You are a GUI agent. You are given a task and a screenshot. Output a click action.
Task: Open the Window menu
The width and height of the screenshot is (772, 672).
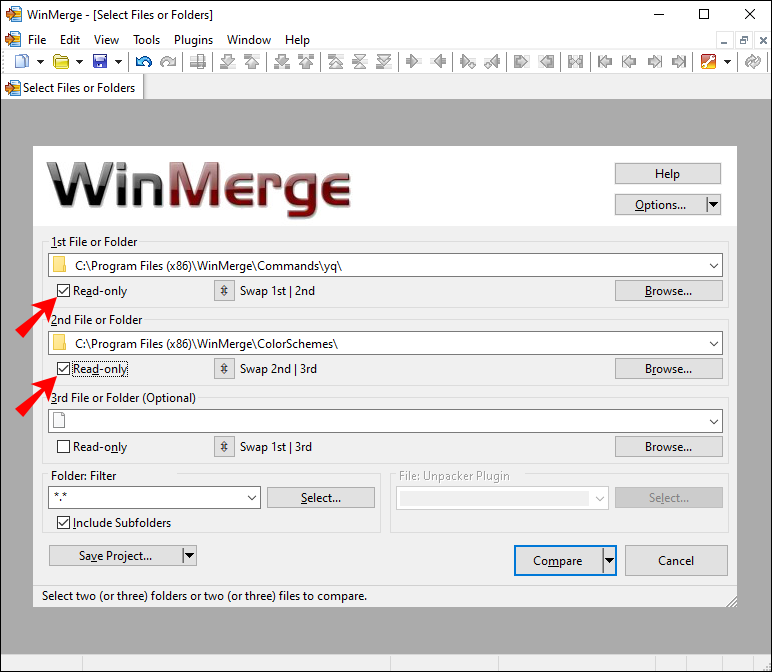249,40
